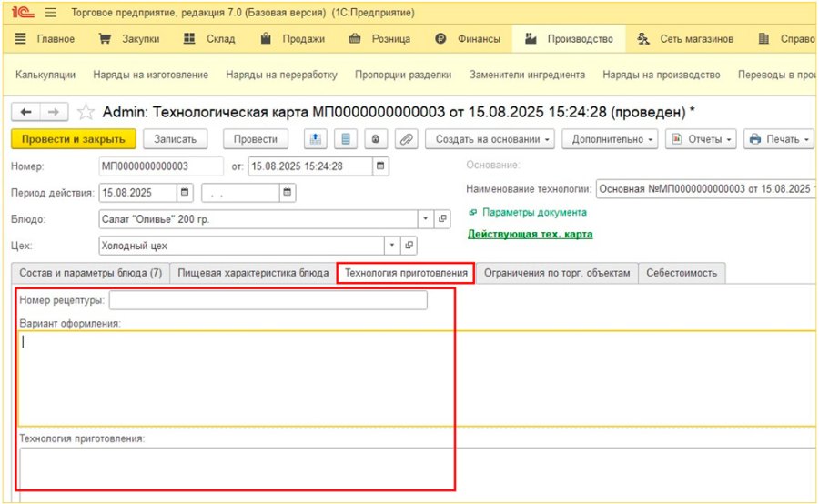The height and width of the screenshot is (504, 819).
Task: Click the empty period end date field
Action: 241,193
